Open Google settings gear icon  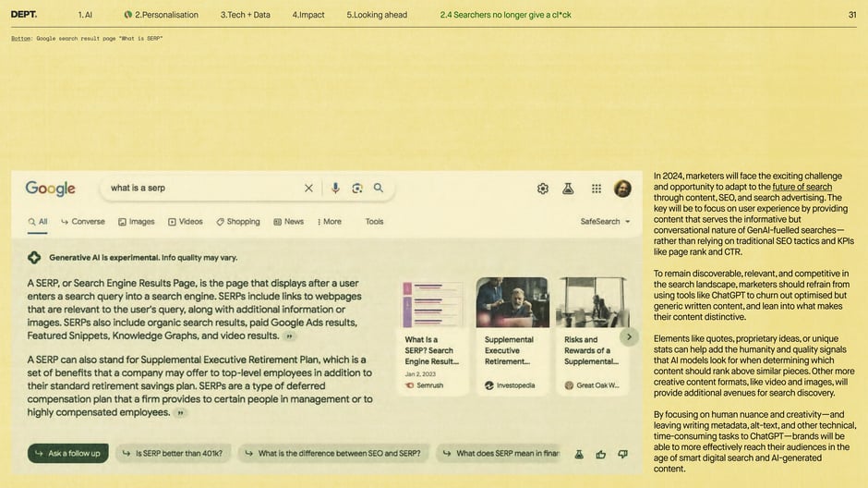click(x=543, y=189)
